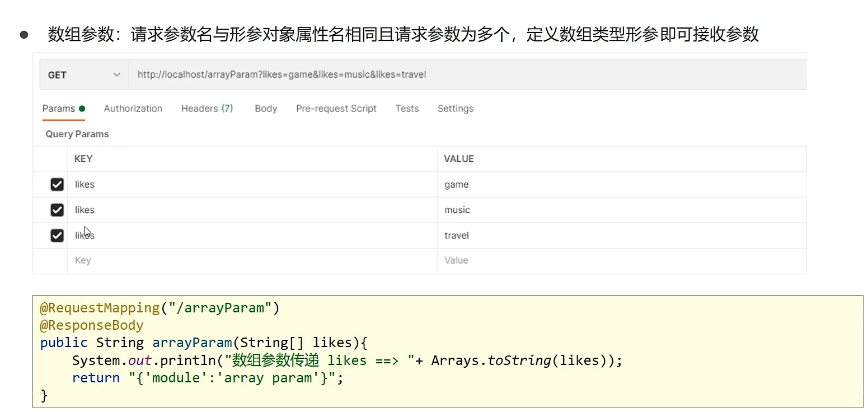Disable the likes parameter with value music
Image resolution: width=868 pixels, height=412 pixels.
(x=57, y=210)
